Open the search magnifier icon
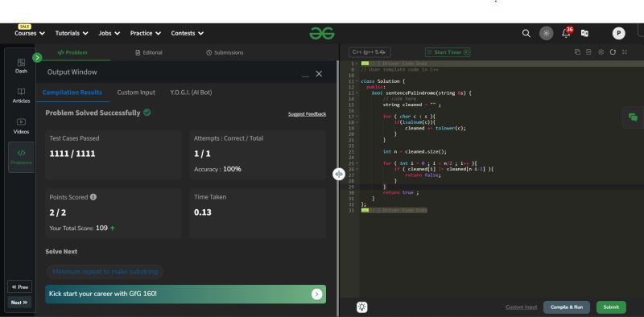Image resolution: width=644 pixels, height=317 pixels. click(x=526, y=33)
